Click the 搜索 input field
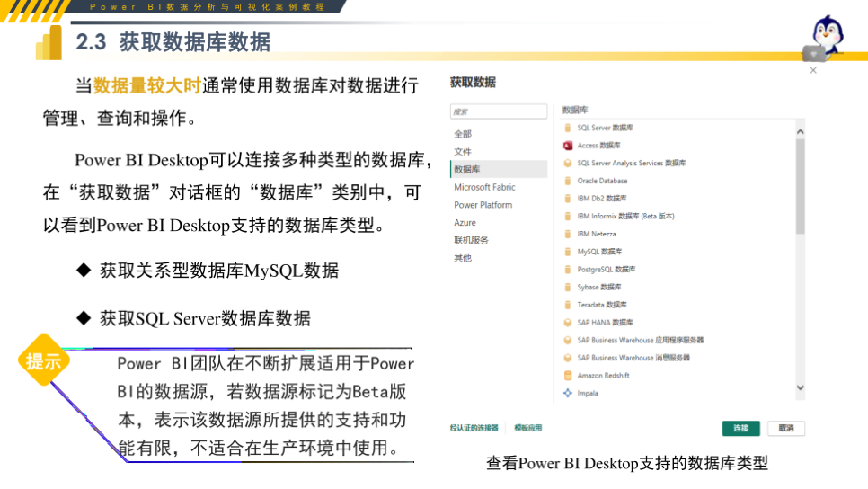Viewport: 868px width, 489px height. point(499,111)
